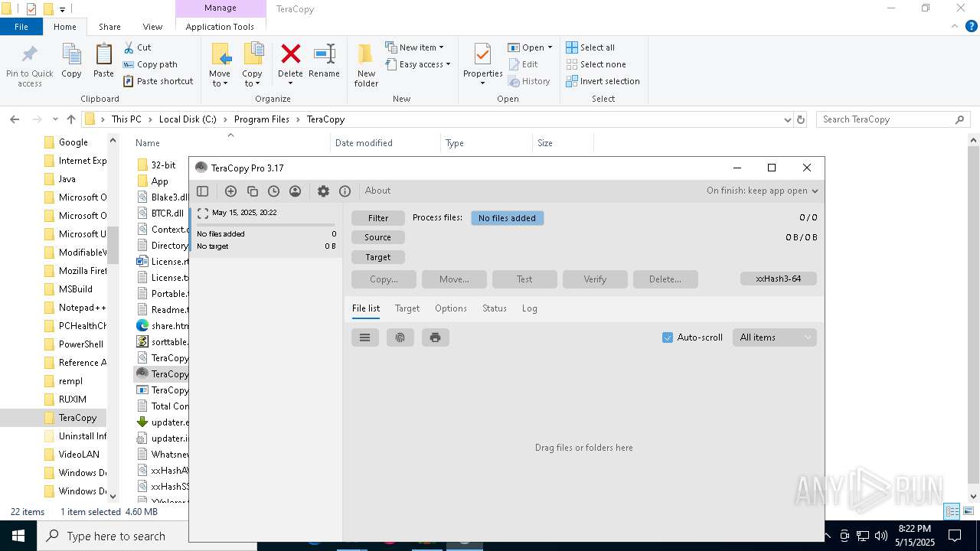Image resolution: width=980 pixels, height=551 pixels.
Task: Click the Paste icon in Explorer ribbon
Action: point(103,55)
